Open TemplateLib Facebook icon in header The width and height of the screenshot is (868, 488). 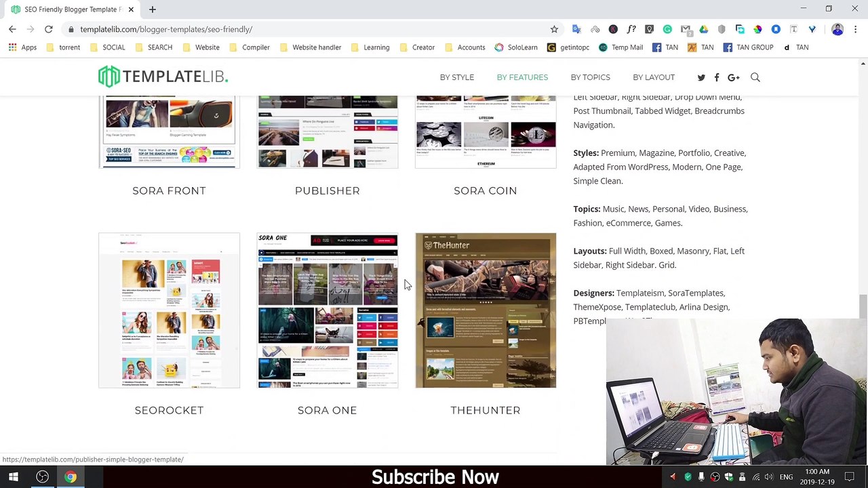pos(717,77)
